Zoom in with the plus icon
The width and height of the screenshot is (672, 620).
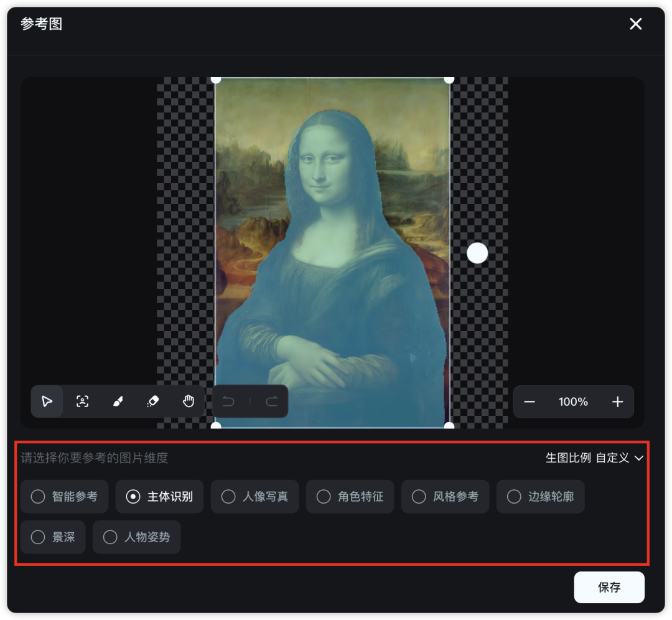point(618,402)
